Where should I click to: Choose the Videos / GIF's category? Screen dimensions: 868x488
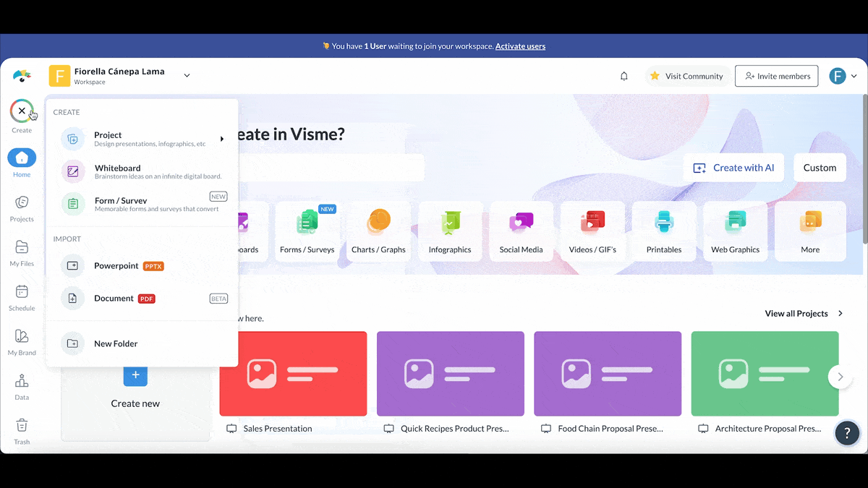592,231
